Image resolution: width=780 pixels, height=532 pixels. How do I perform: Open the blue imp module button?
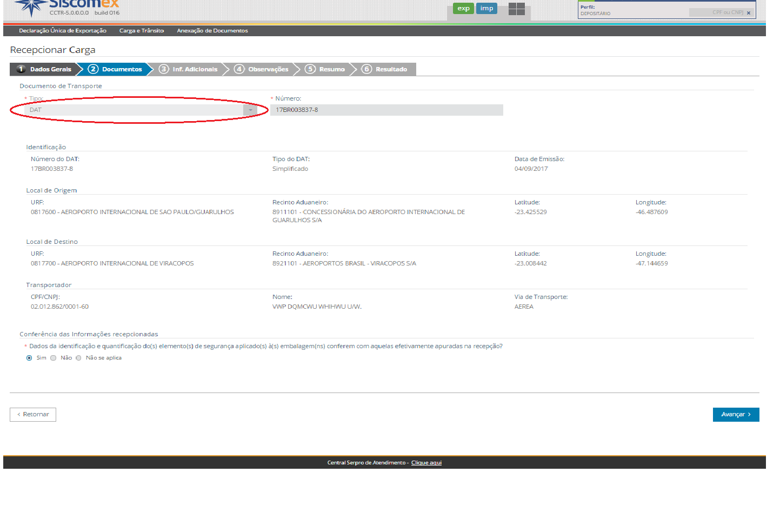click(x=486, y=9)
